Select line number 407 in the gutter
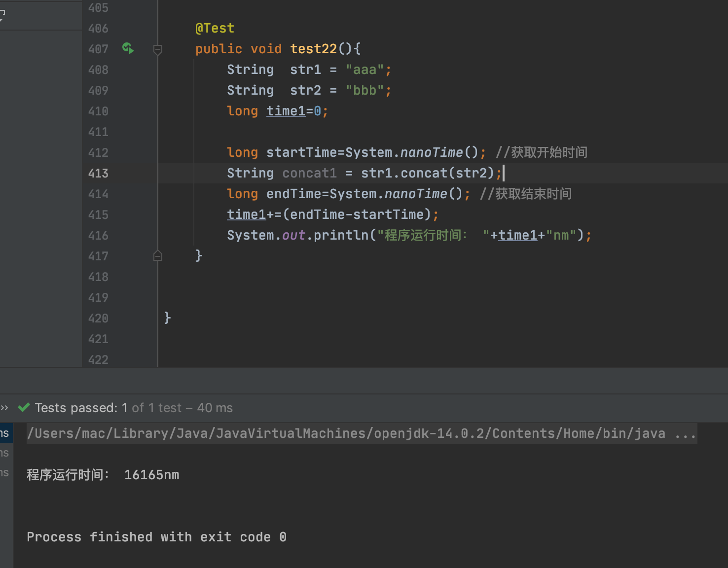Screen dimensions: 728x568 coord(98,49)
